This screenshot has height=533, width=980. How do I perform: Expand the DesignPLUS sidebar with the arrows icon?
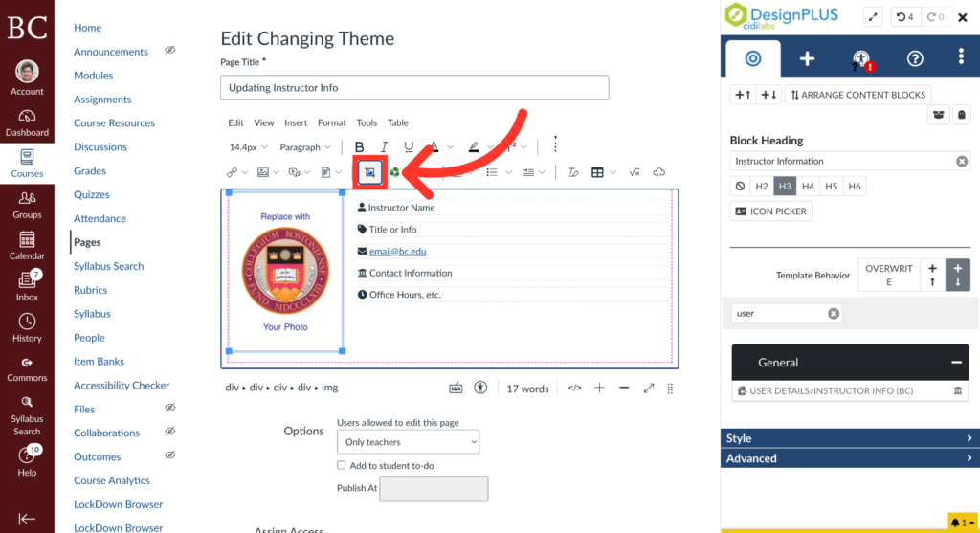[873, 17]
